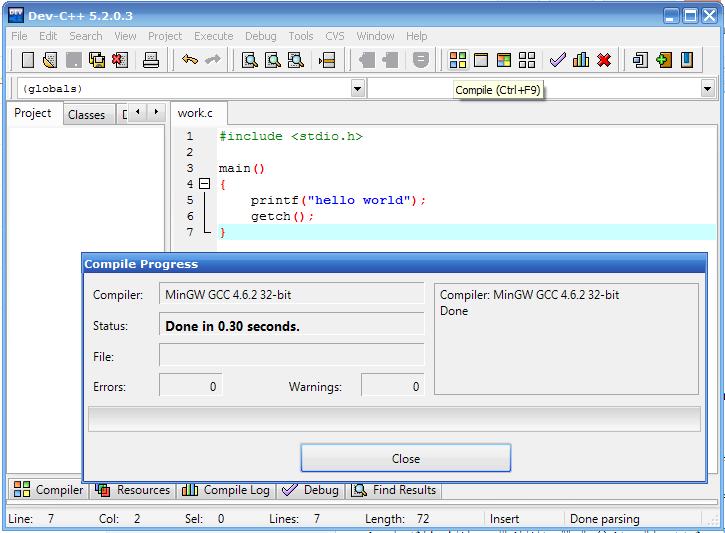Click the Find in files icon

pos(296,60)
